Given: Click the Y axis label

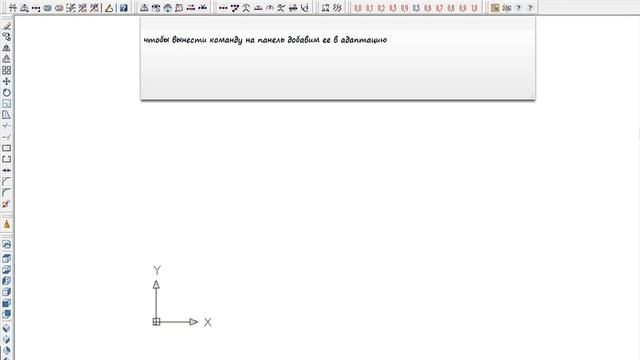Looking at the screenshot, I should 157,270.
